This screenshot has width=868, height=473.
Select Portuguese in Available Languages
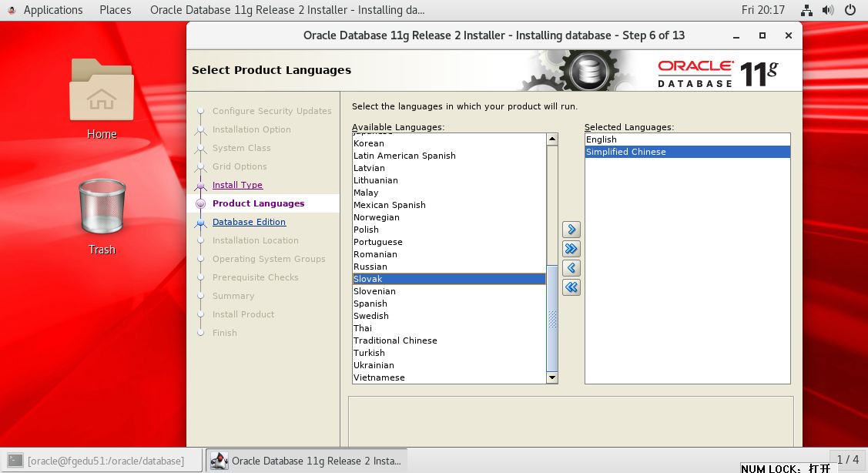(x=449, y=242)
